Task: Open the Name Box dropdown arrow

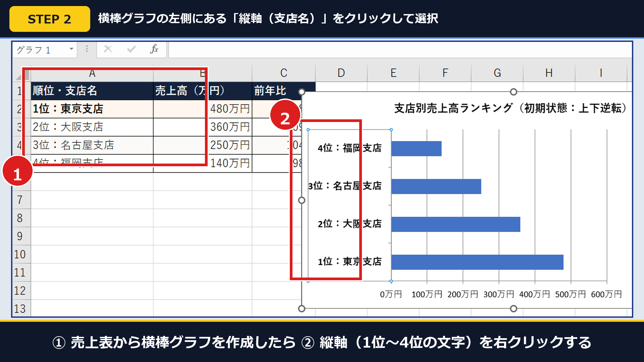Action: pyautogui.click(x=71, y=49)
